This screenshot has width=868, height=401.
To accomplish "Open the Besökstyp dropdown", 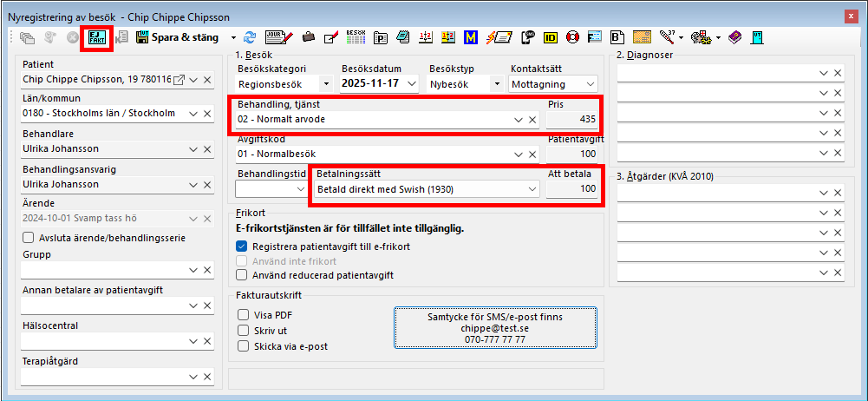I will click(x=497, y=84).
